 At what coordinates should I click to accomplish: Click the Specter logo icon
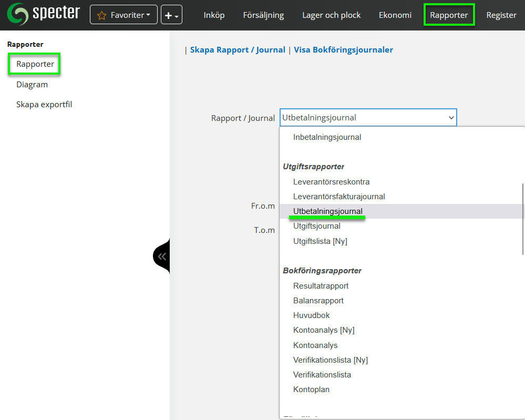click(17, 15)
